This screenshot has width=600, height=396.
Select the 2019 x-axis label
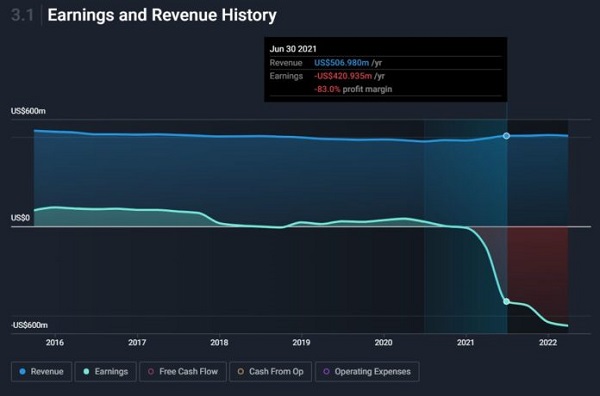coord(302,342)
